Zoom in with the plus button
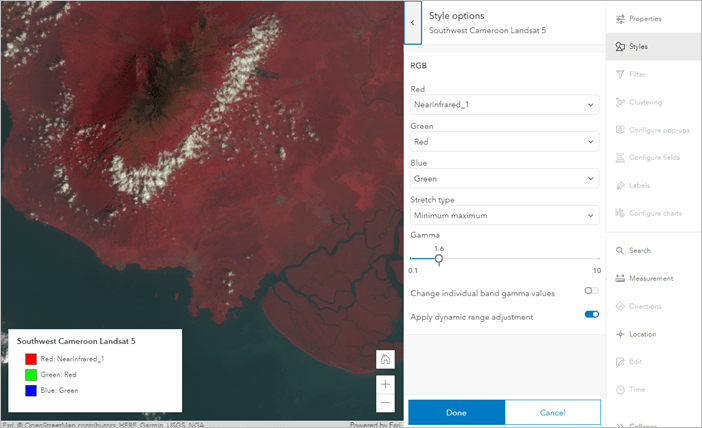This screenshot has height=428, width=702. (x=385, y=384)
